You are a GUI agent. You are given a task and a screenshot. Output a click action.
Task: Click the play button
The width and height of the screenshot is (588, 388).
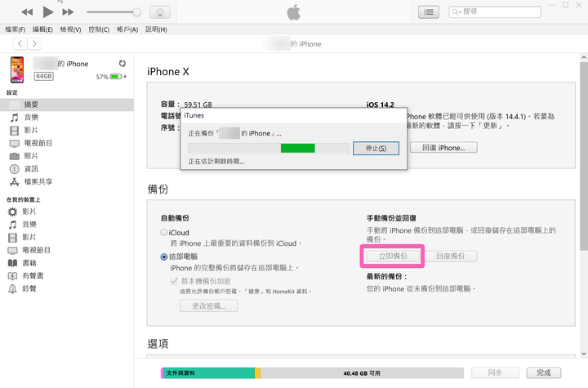47,12
